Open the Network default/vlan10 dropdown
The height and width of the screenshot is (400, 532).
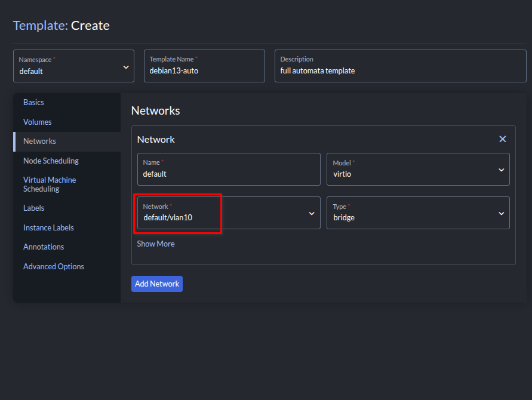click(x=228, y=213)
